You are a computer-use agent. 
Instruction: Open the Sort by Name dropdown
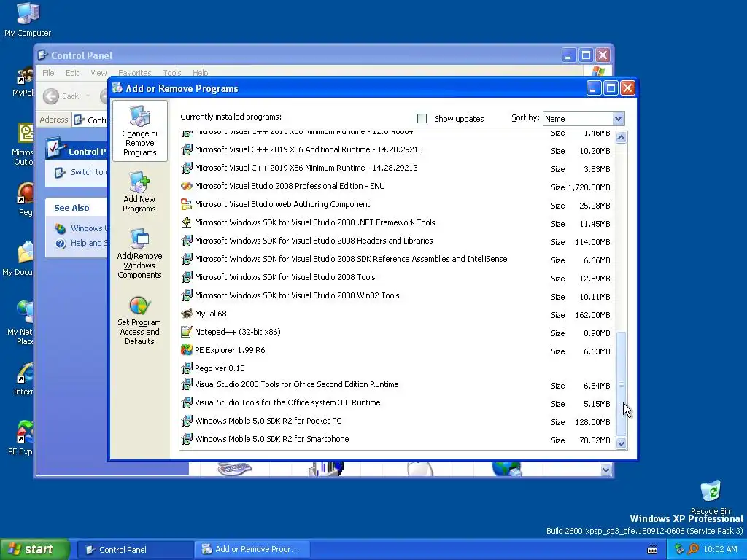(618, 119)
